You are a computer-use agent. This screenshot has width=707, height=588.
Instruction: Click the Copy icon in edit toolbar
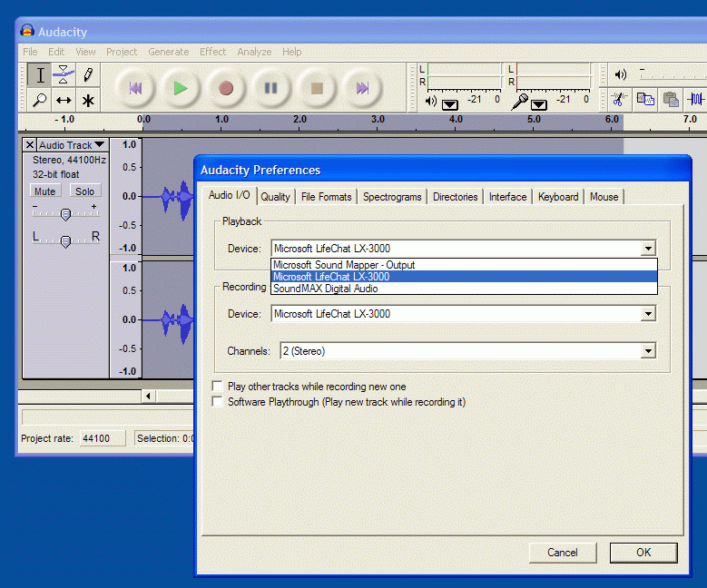[645, 99]
